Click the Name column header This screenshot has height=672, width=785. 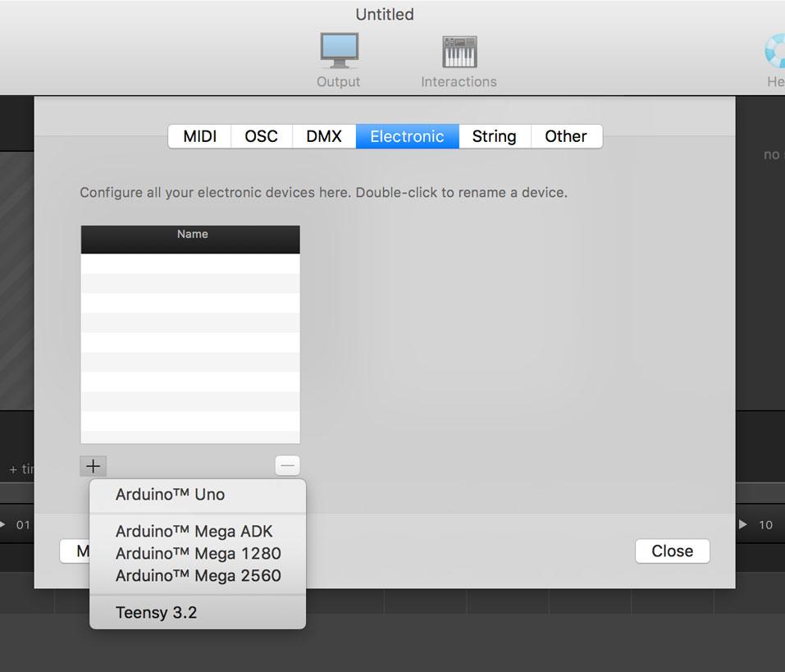[x=192, y=235]
